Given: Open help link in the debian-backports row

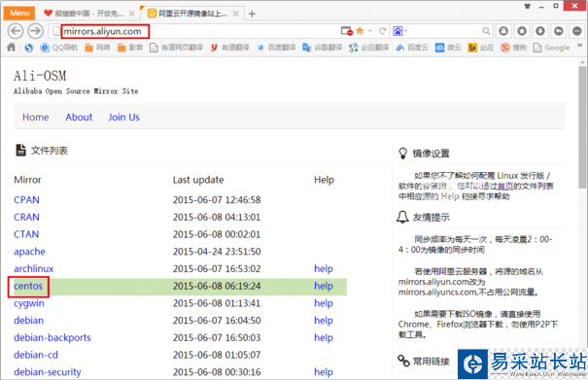Looking at the screenshot, I should tap(324, 337).
